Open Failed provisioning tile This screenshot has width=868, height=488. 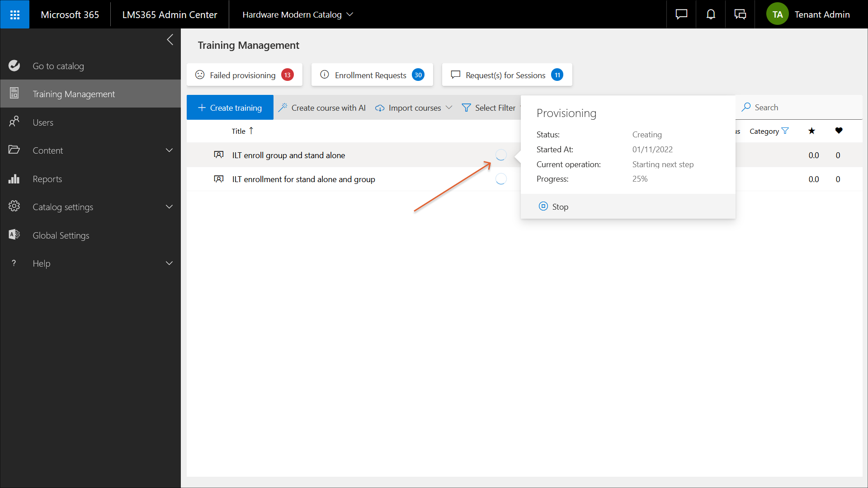244,75
